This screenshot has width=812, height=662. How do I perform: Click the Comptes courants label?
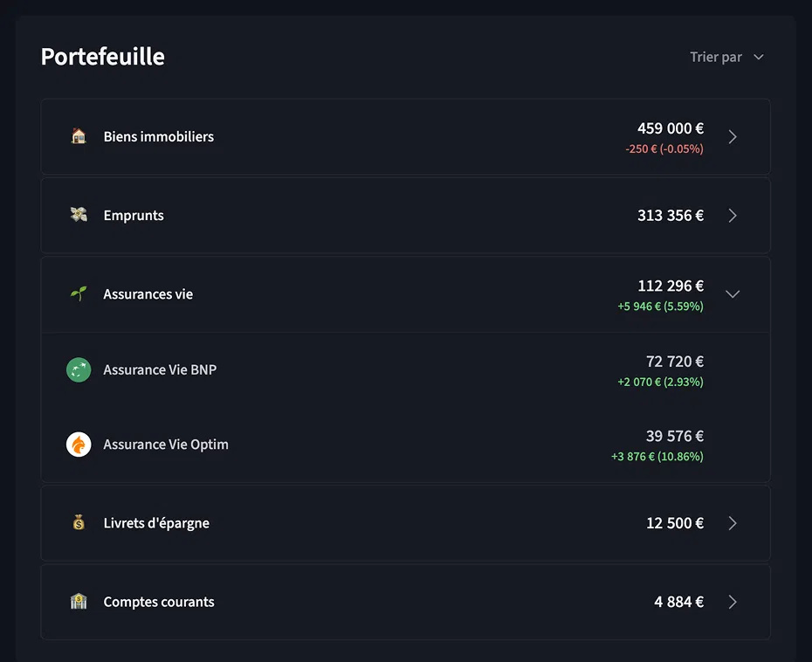(x=158, y=602)
